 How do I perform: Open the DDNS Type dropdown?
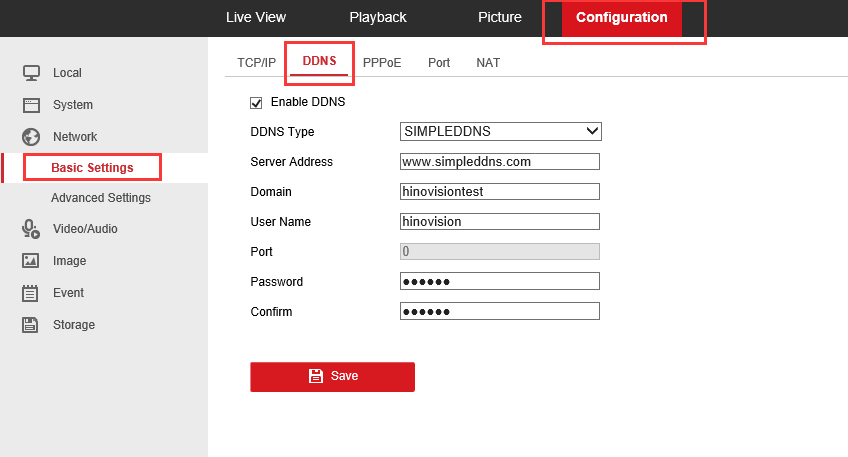500,131
